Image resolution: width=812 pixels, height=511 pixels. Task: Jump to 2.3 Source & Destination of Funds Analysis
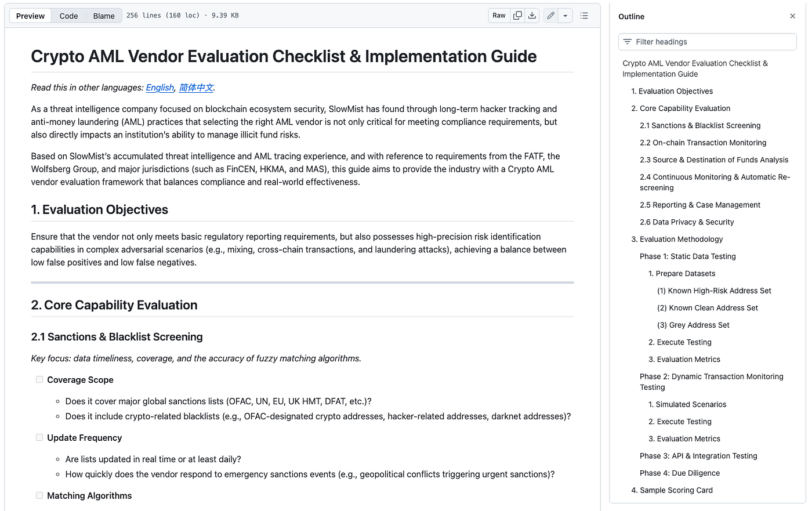714,160
